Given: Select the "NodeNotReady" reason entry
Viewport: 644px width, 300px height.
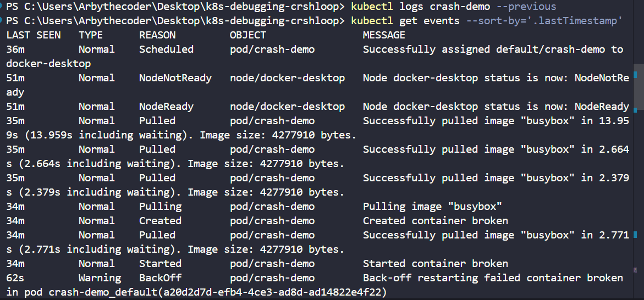Looking at the screenshot, I should 175,78.
